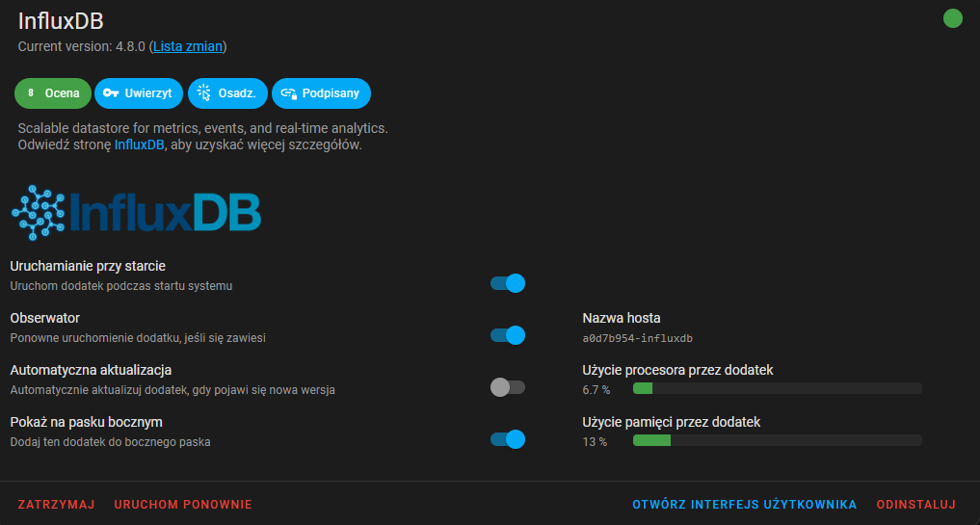Click text 'Ponowne uruchomienie dodatku, jeśli się zawiesi'
This screenshot has height=525, width=980.
point(138,337)
